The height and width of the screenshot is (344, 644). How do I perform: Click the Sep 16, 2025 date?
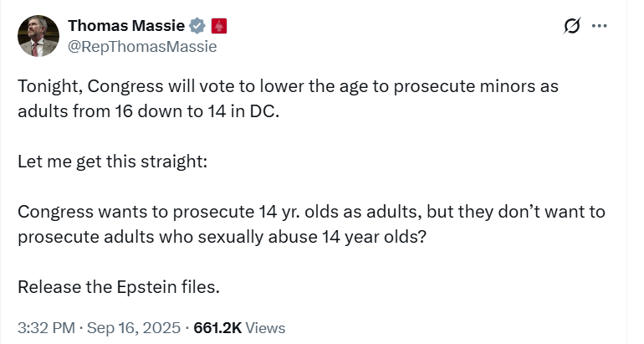[x=134, y=328]
